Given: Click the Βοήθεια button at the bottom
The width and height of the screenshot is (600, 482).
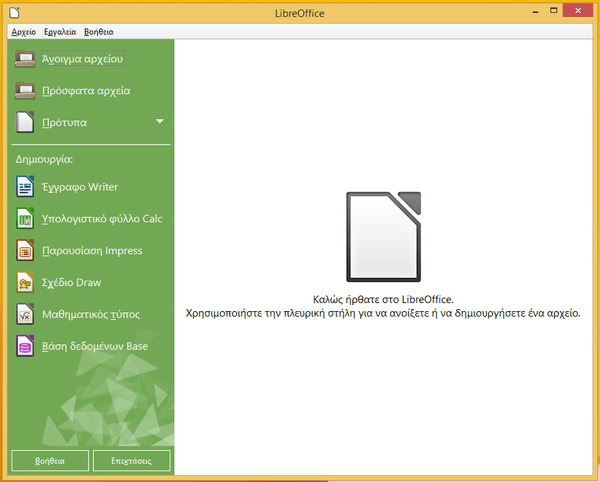Looking at the screenshot, I should click(50, 461).
